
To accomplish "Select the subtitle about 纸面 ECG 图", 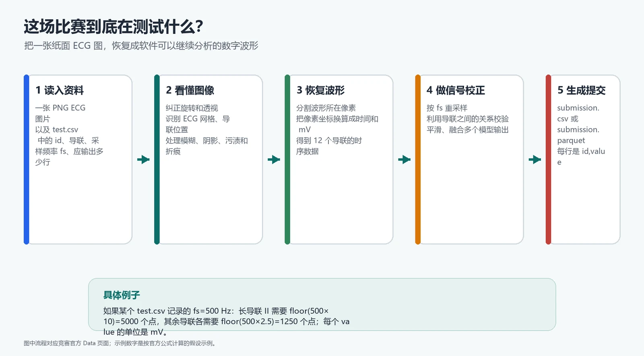I will pyautogui.click(x=141, y=46).
